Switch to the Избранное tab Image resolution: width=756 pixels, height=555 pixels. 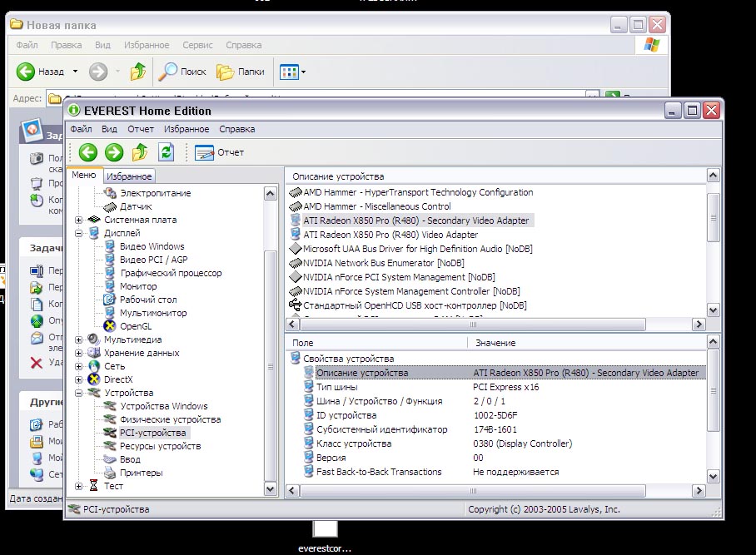point(129,176)
